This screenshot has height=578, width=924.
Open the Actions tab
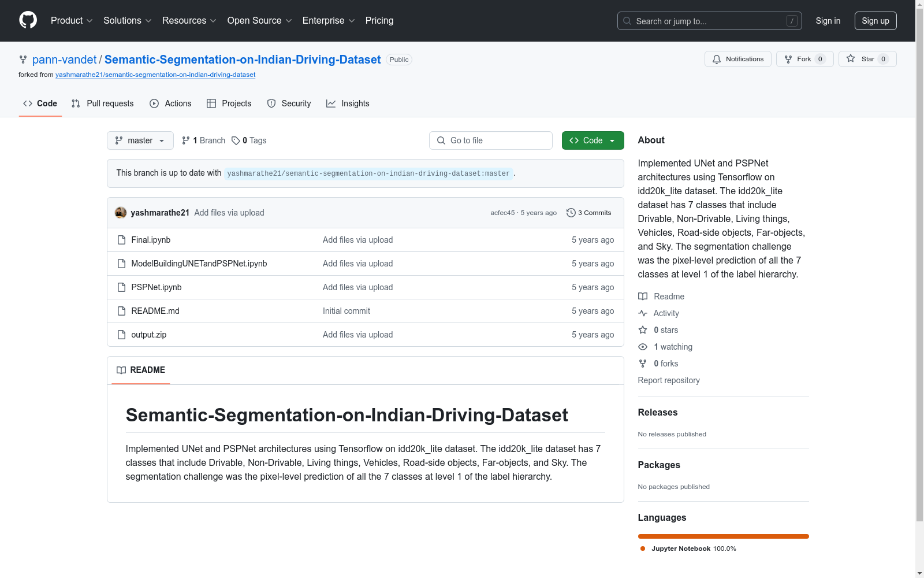pyautogui.click(x=170, y=103)
